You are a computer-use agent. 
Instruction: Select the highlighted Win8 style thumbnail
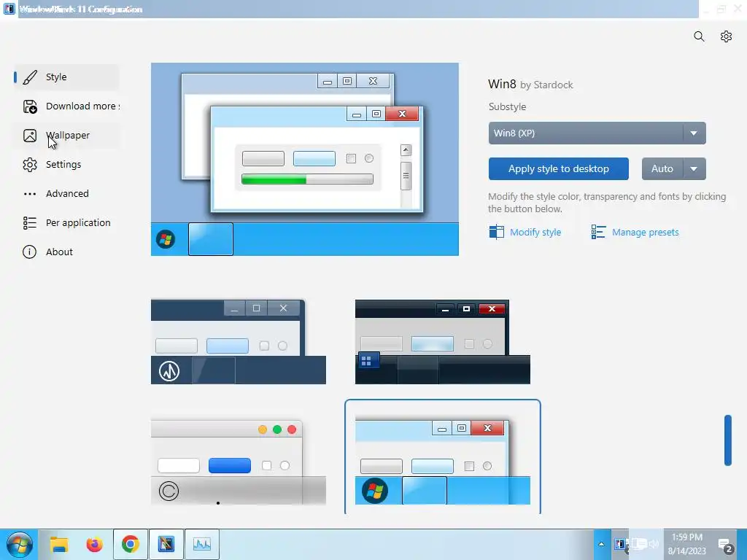443,457
